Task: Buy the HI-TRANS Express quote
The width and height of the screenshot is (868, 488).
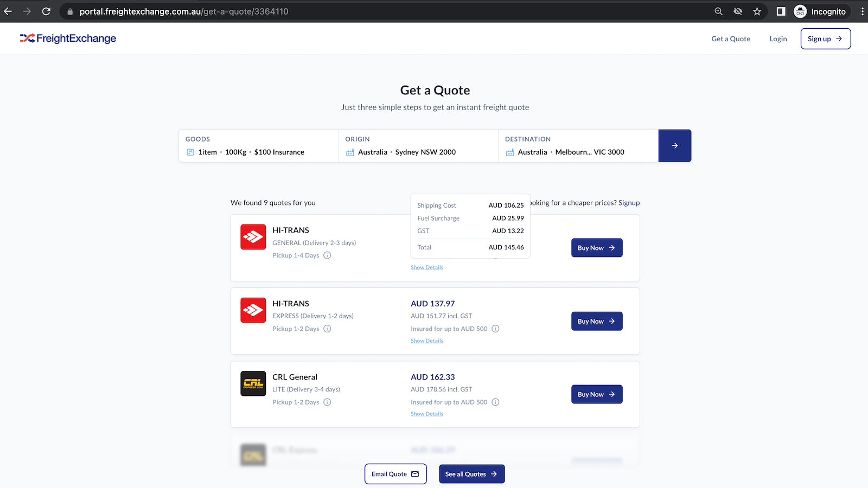Action: pos(597,321)
